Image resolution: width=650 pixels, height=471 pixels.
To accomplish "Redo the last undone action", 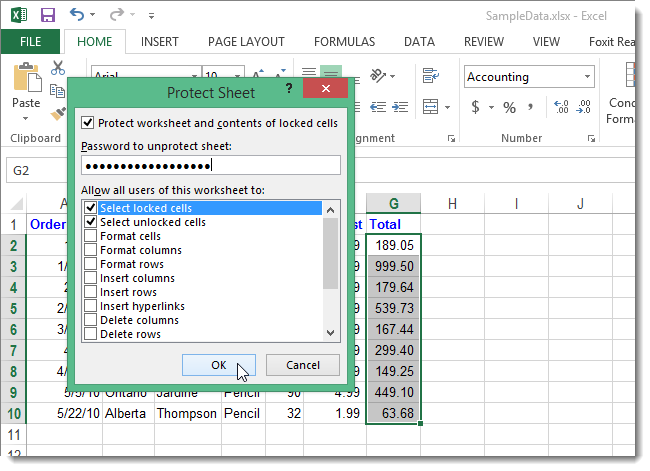I will pyautogui.click(x=117, y=15).
